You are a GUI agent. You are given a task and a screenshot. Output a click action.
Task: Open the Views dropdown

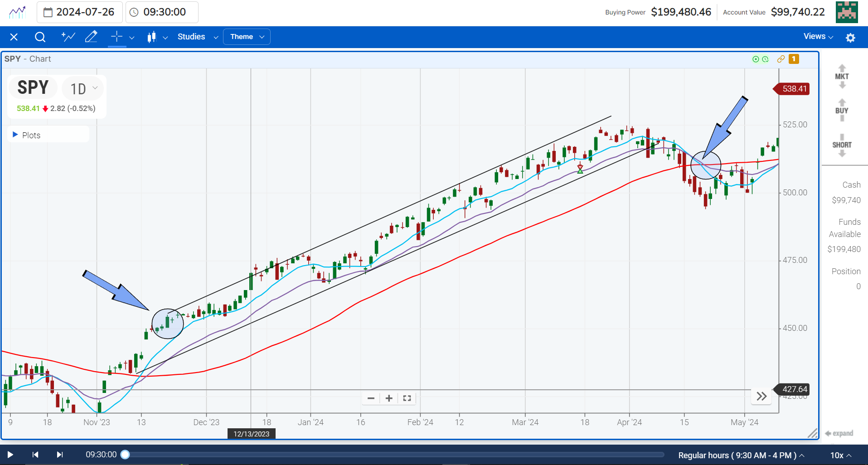coord(816,36)
